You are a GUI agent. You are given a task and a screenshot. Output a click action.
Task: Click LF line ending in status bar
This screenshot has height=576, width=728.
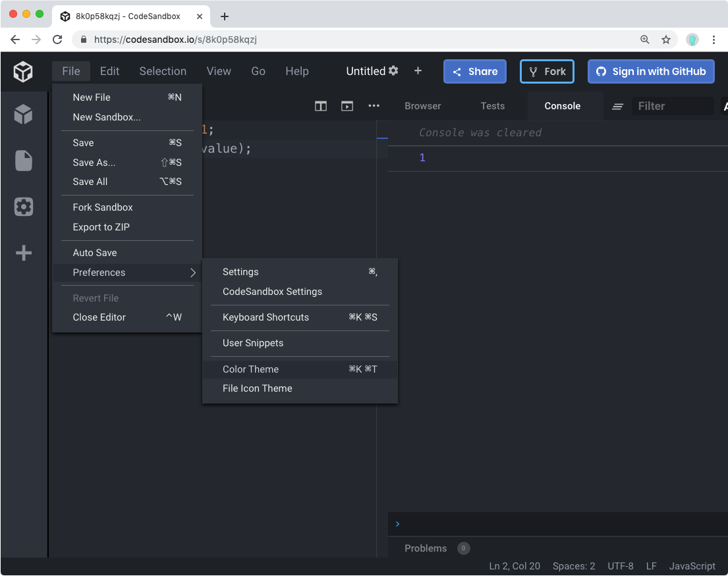click(x=652, y=566)
